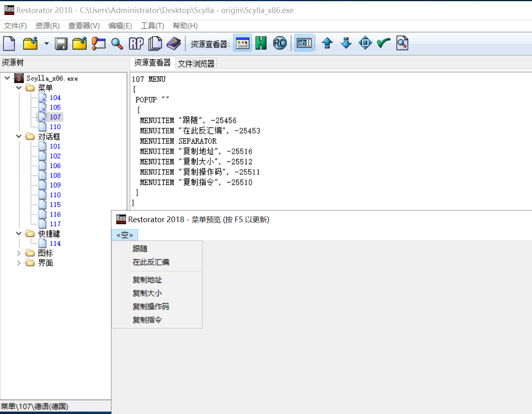This screenshot has width=532, height=414.
Task: Click the blue down arrow icon
Action: pyautogui.click(x=346, y=43)
